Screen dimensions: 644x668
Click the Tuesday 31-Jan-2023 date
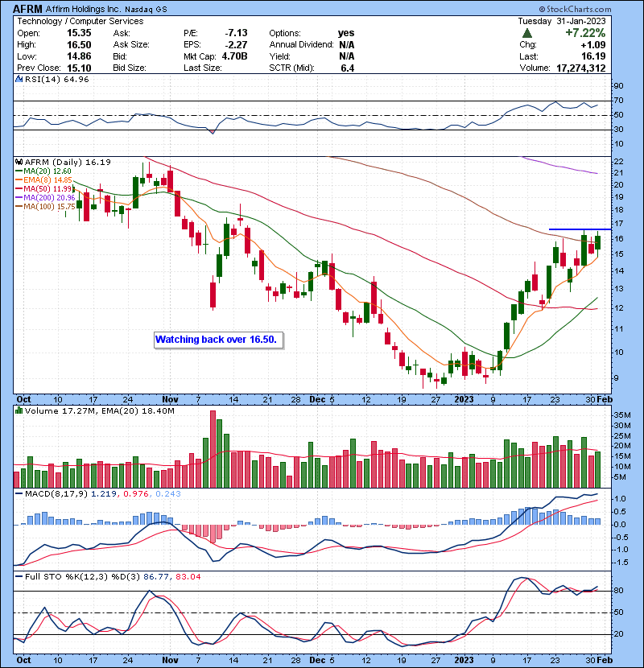(x=562, y=21)
